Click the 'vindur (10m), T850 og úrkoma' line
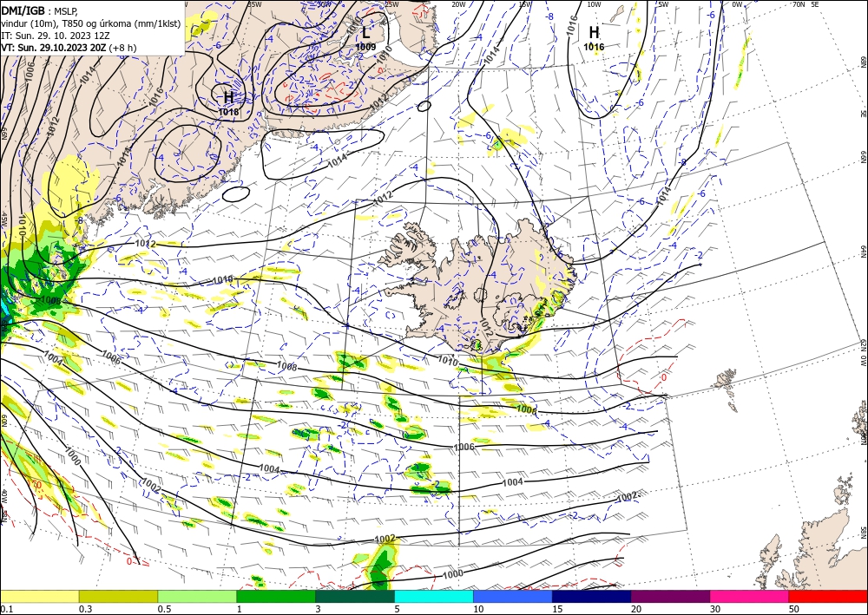 click(x=91, y=23)
